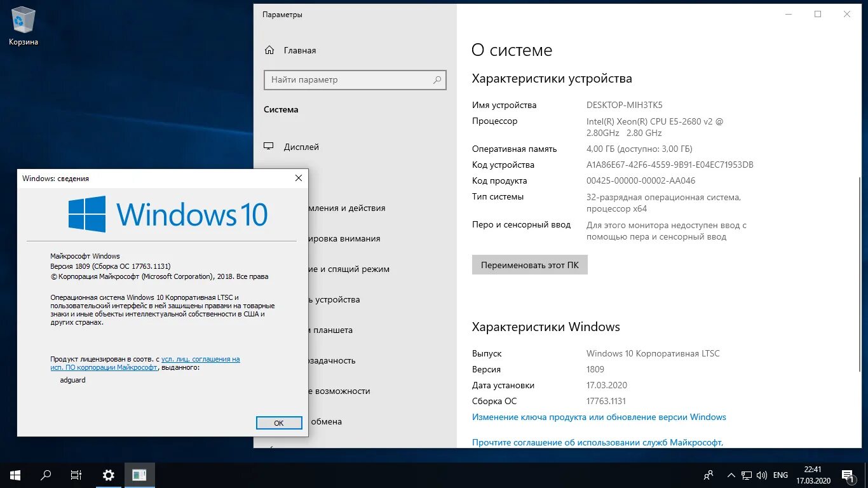Maximize the Параметры window
The width and height of the screenshot is (868, 488).
tap(818, 14)
